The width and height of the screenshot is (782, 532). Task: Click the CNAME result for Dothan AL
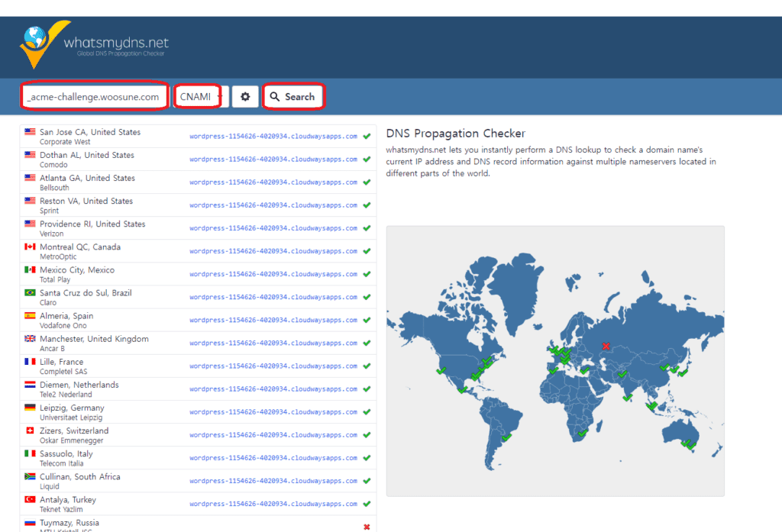tap(273, 160)
